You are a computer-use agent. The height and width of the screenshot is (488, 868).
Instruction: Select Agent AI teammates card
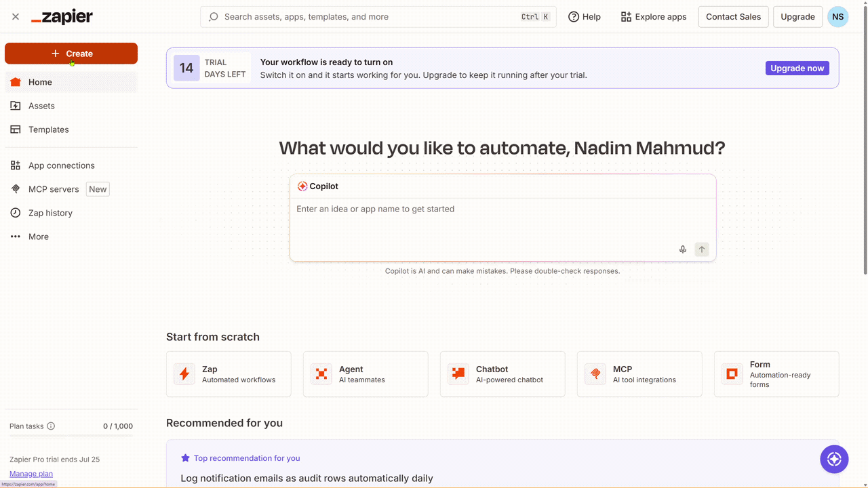pyautogui.click(x=366, y=374)
